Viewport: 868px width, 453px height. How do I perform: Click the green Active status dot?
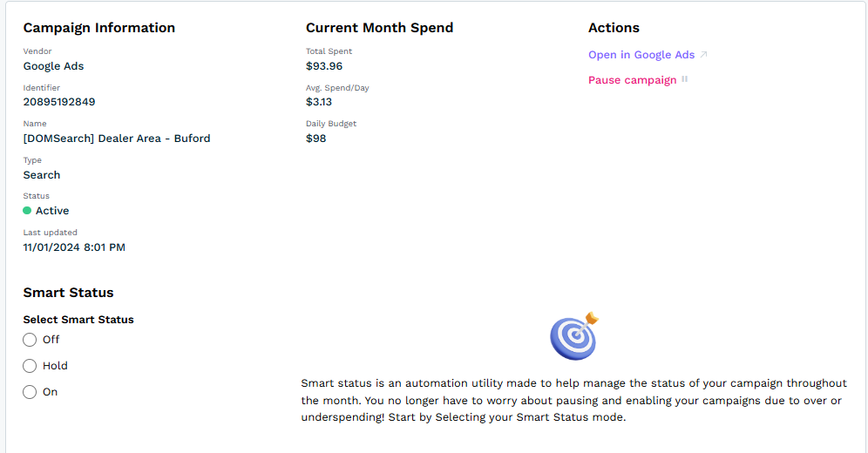(x=27, y=211)
